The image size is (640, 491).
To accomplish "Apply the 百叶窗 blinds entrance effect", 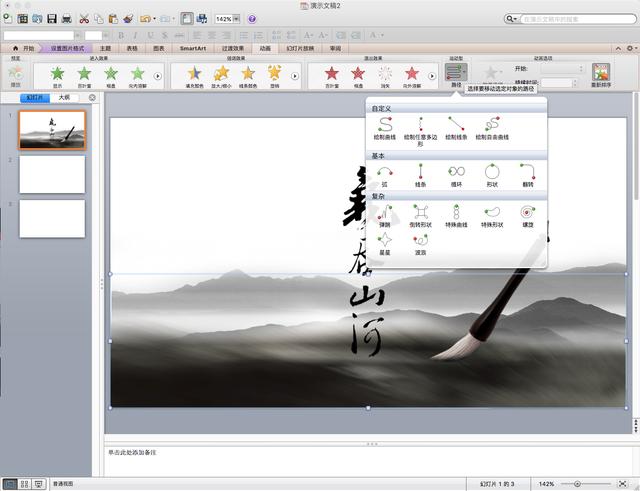I will (x=84, y=77).
